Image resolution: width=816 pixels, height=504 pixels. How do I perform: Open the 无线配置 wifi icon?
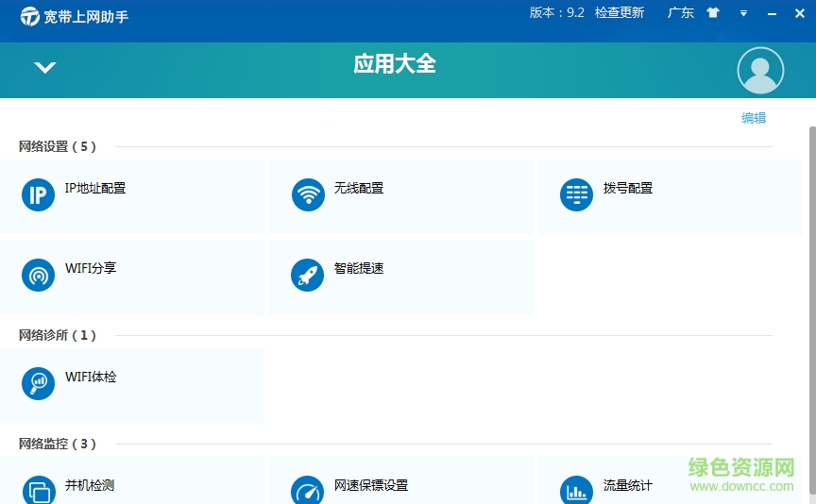(x=308, y=195)
